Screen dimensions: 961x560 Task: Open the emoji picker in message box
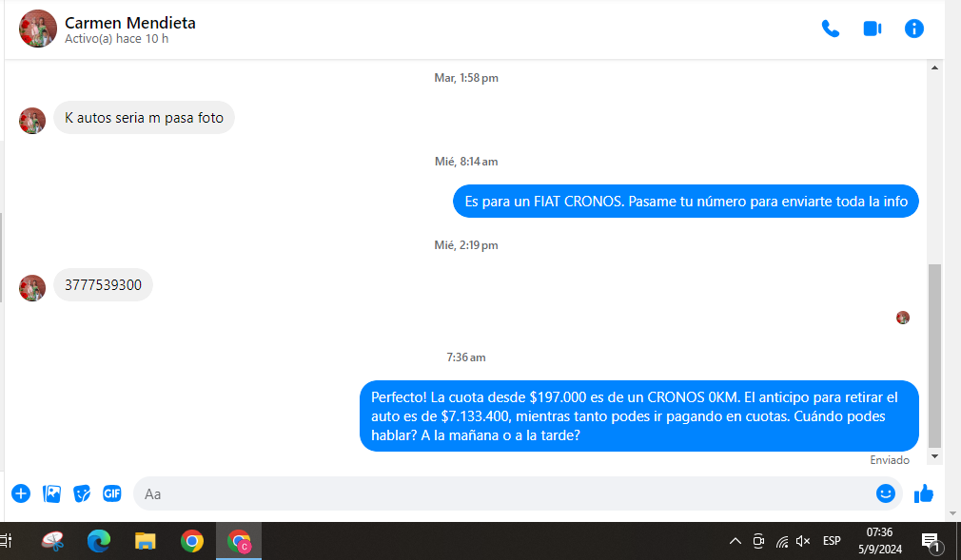pyautogui.click(x=886, y=493)
